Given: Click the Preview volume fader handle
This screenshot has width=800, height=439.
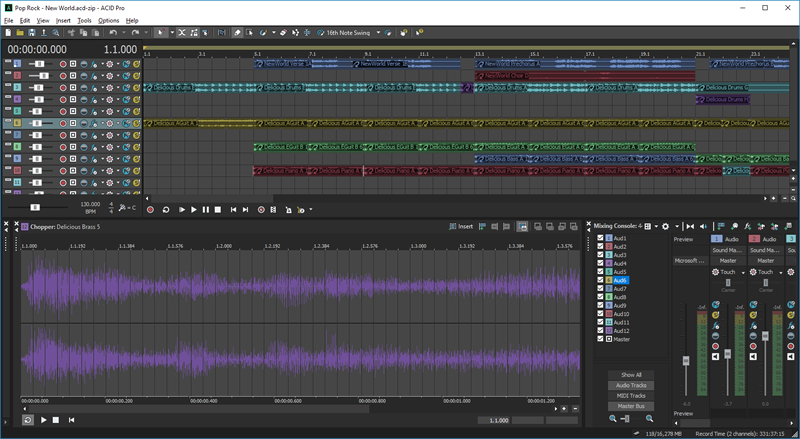Looking at the screenshot, I should click(x=685, y=360).
